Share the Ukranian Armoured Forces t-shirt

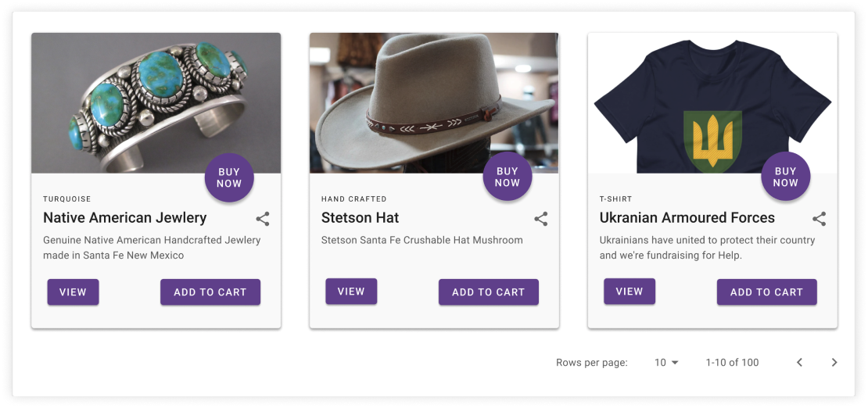coord(820,219)
